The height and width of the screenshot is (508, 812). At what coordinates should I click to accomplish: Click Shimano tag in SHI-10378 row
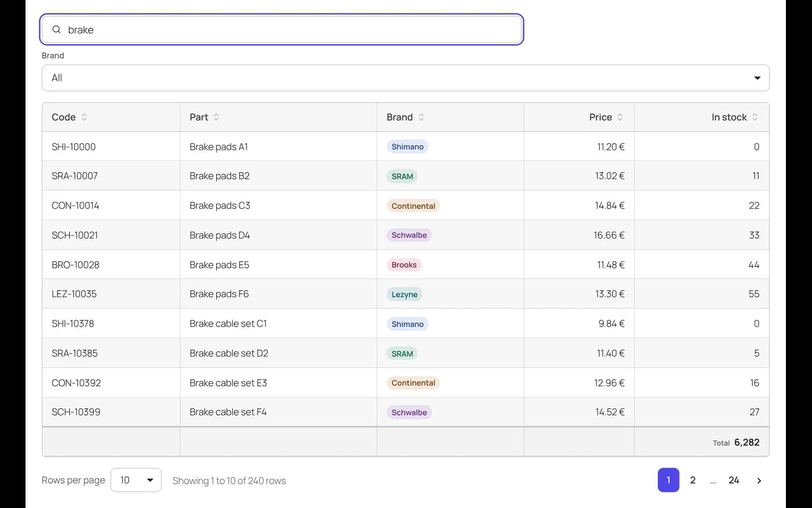pyautogui.click(x=407, y=324)
